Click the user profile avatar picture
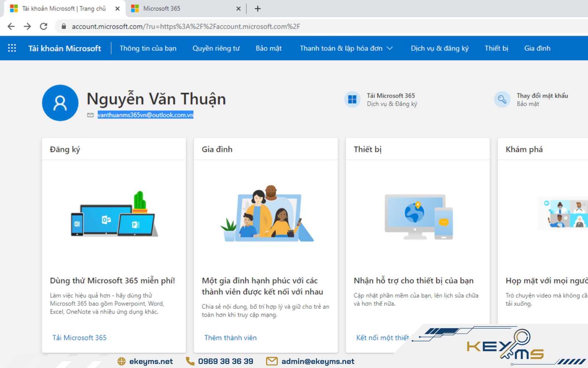Image resolution: width=588 pixels, height=368 pixels. 60,103
